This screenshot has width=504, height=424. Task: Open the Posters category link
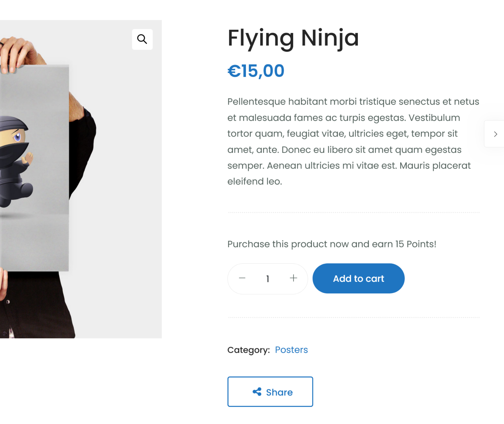pyautogui.click(x=291, y=350)
